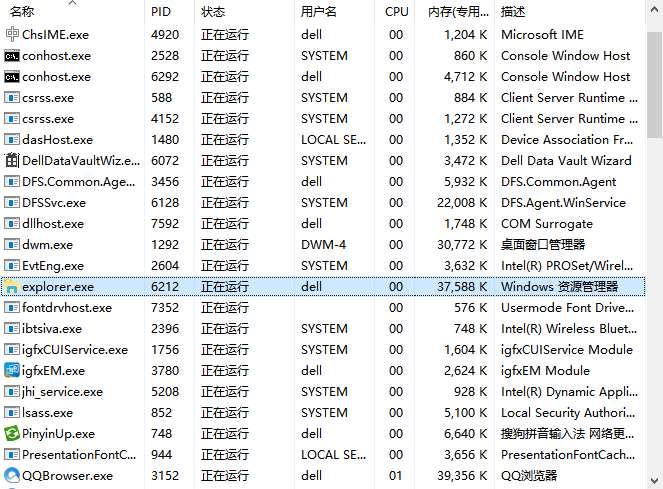Click the DFSSvc.exe process icon
Screen dimensions: 663x489
click(x=12, y=203)
